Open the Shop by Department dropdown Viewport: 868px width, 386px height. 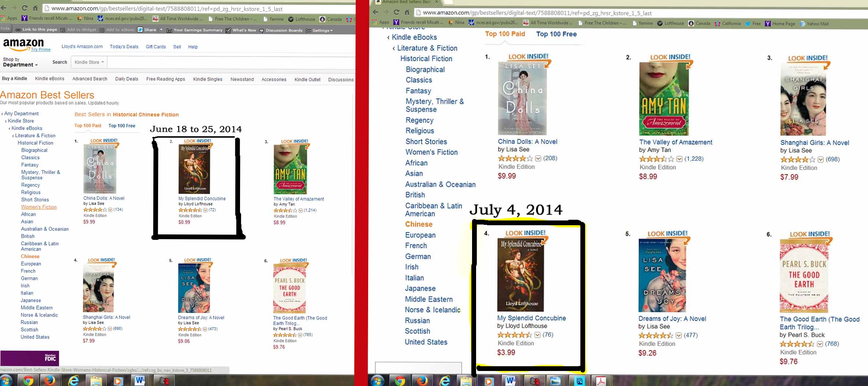[20, 62]
